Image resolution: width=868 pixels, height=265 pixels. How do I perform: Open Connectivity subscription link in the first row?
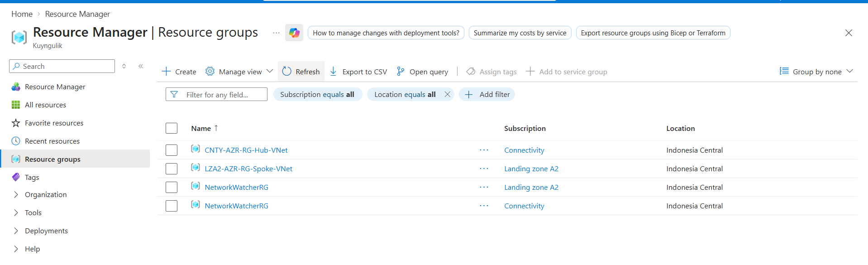tap(524, 150)
